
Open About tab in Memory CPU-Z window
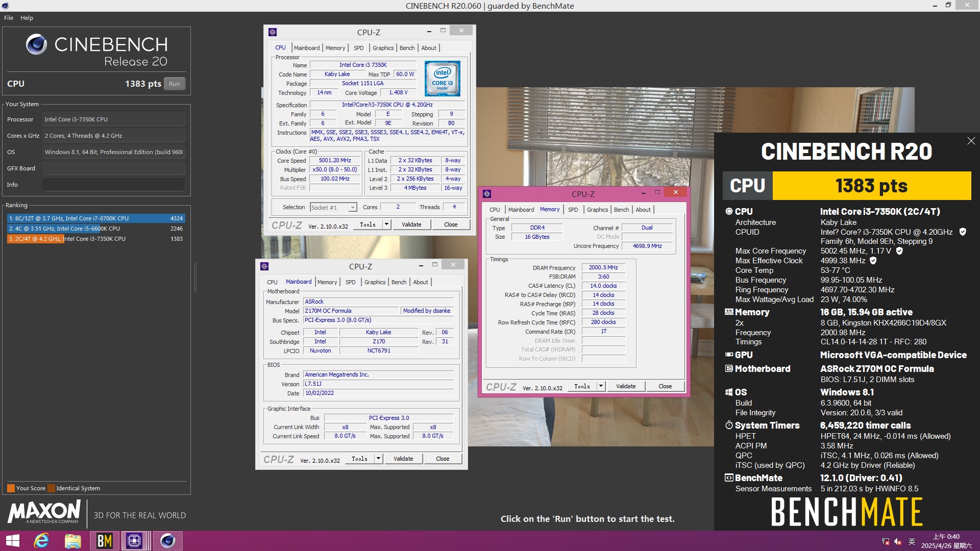pyautogui.click(x=643, y=210)
